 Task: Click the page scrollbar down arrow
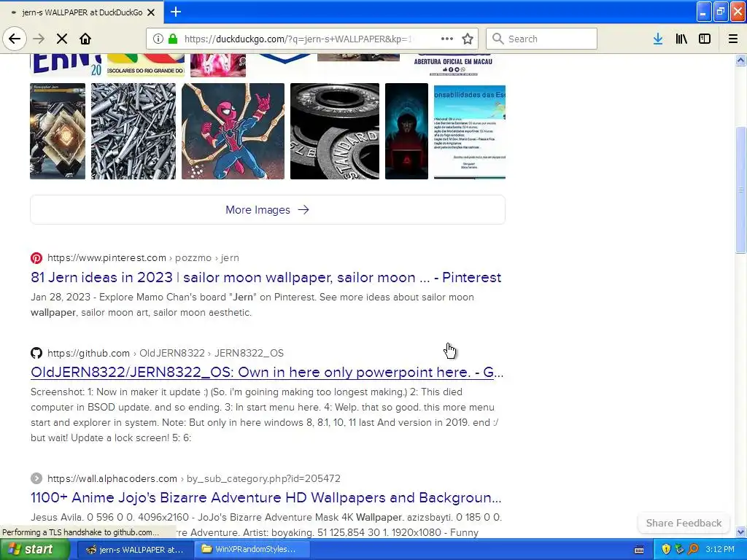[x=740, y=532]
